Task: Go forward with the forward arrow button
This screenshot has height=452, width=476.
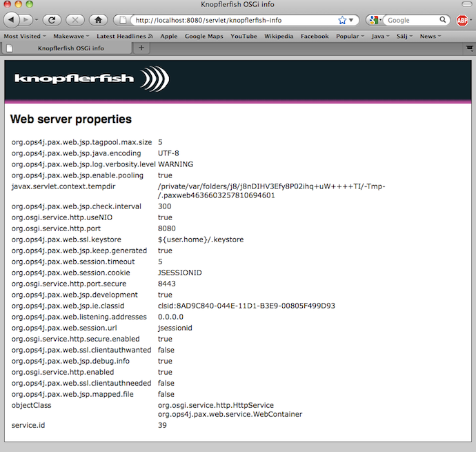Action: [x=26, y=20]
